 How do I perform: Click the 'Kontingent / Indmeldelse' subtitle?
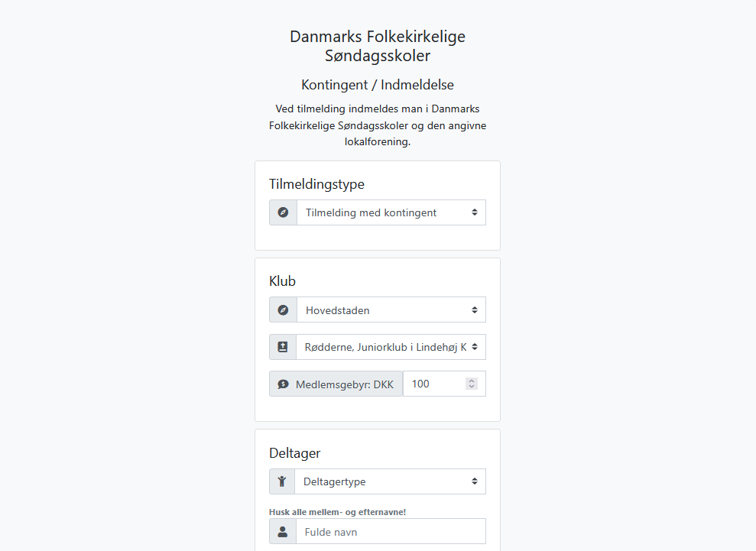point(378,85)
